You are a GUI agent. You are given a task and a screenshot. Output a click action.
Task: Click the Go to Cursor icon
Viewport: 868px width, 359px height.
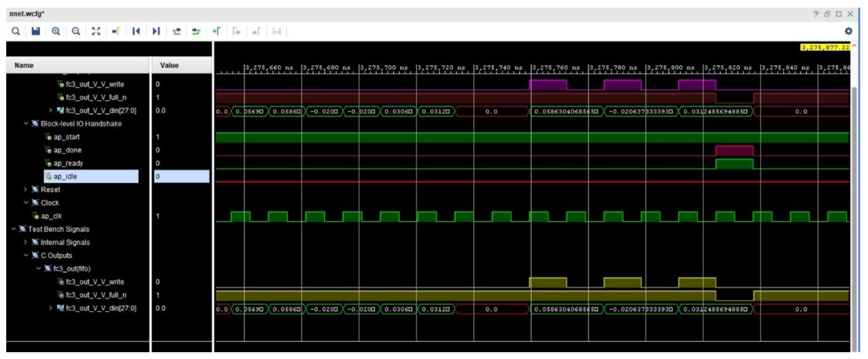tap(116, 31)
